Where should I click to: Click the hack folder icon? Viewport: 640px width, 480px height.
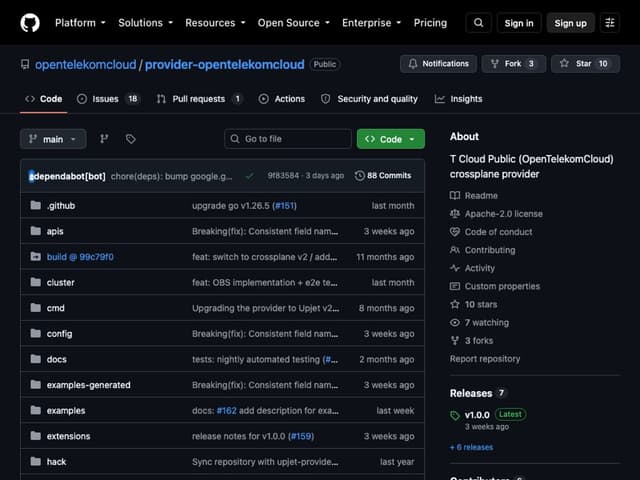[x=36, y=462]
